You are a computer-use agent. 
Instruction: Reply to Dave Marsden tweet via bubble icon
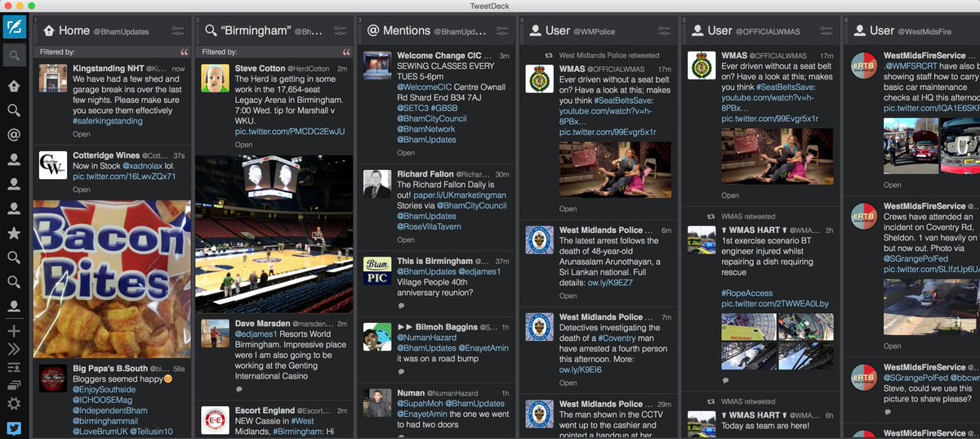pyautogui.click(x=238, y=390)
